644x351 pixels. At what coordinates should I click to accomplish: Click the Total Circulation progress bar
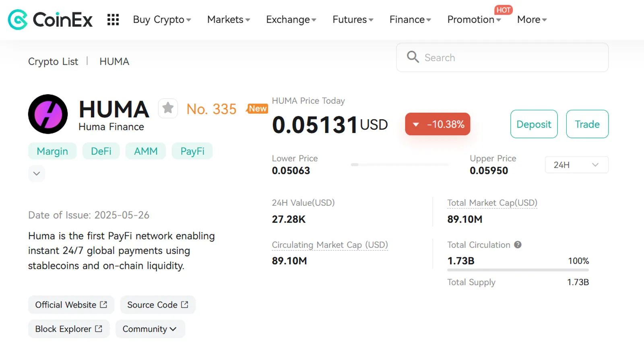coord(518,270)
